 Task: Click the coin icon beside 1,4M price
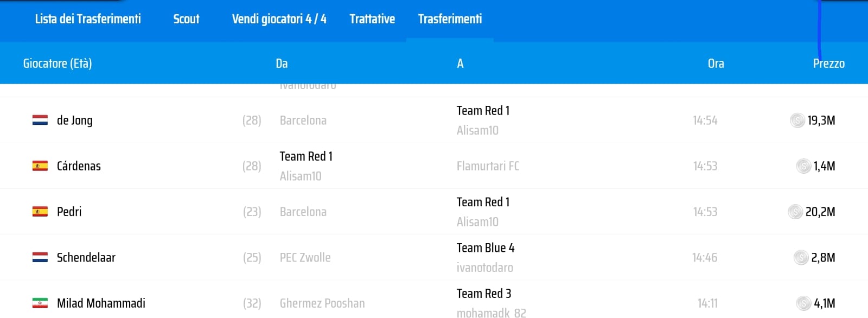tap(803, 166)
